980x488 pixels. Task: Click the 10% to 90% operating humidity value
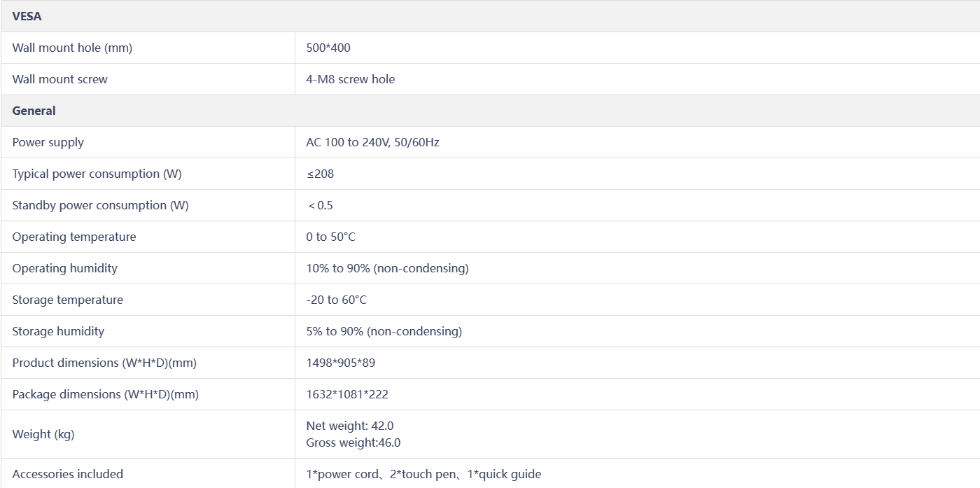click(387, 268)
